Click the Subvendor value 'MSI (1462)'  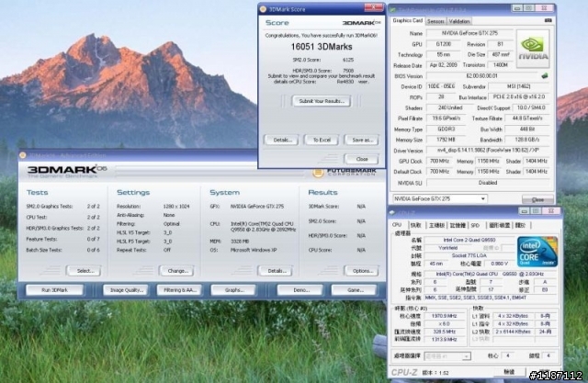(x=518, y=86)
